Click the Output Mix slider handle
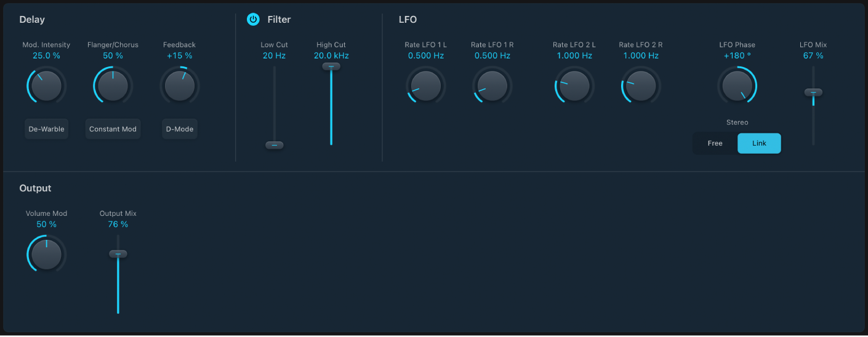This screenshot has width=868, height=337. point(118,254)
